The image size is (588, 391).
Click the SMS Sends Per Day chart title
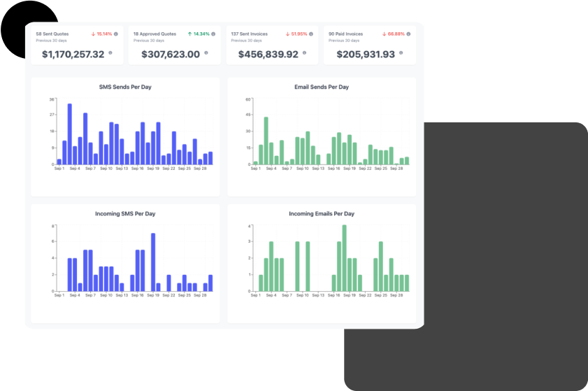pos(126,87)
